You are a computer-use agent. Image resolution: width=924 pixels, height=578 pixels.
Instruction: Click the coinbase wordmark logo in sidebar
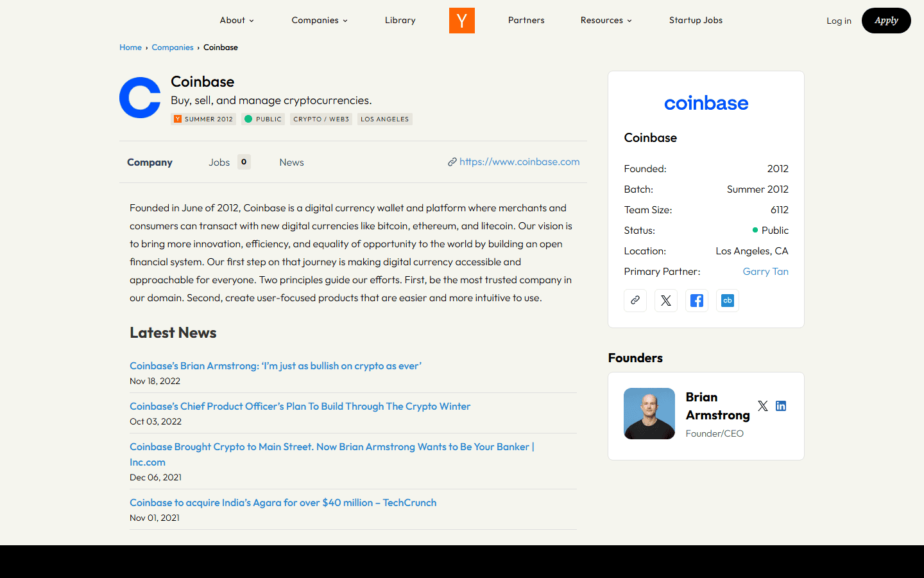[706, 103]
